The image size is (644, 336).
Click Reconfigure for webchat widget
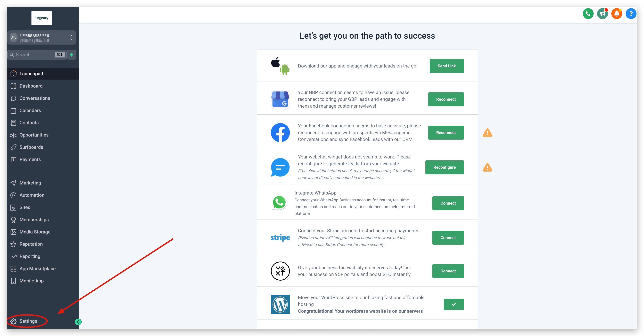point(444,167)
